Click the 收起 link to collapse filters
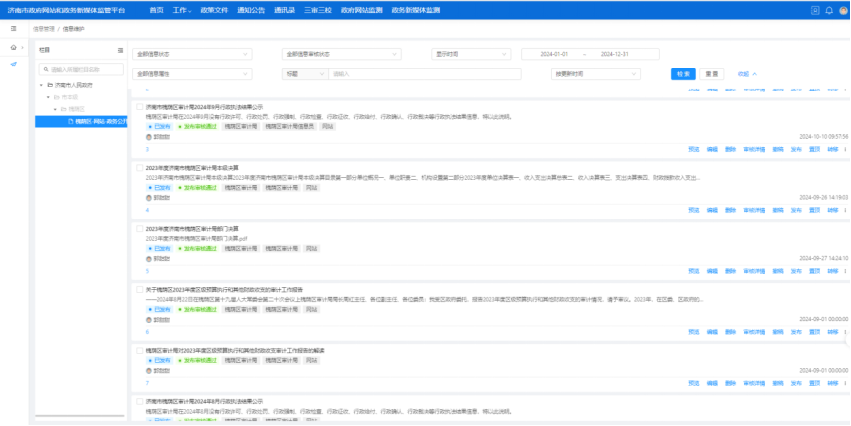 coord(746,73)
